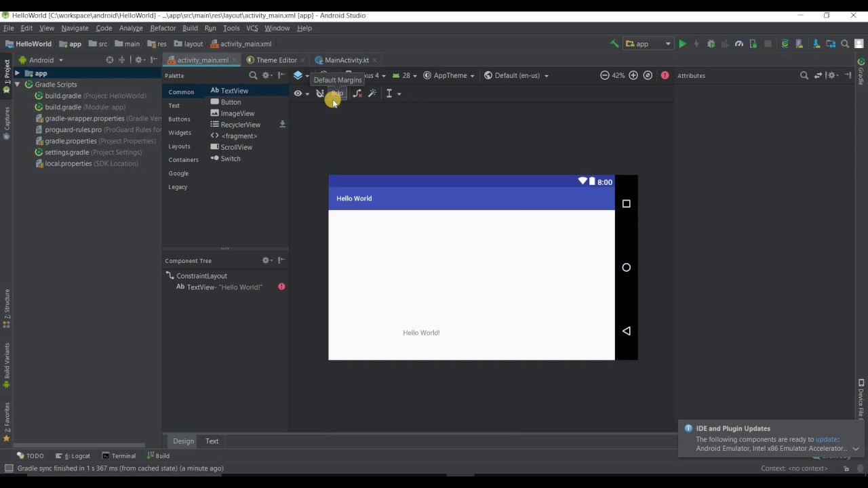Hide the Palette panel with the collapse icon
This screenshot has width=868, height=488.
(281, 75)
